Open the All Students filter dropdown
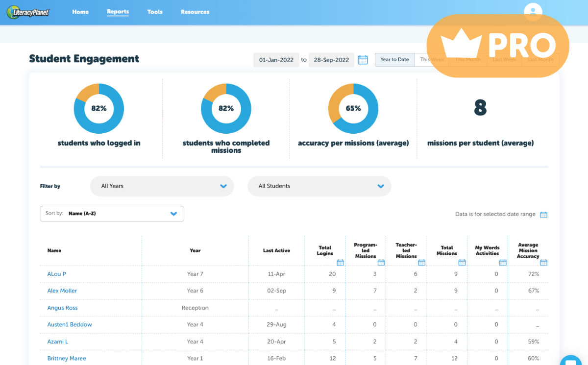588x365 pixels. [x=319, y=186]
